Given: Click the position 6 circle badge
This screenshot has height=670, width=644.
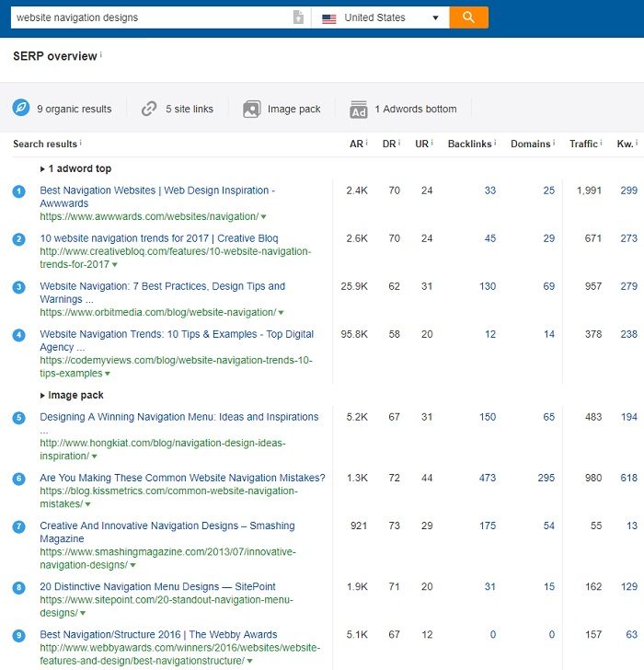Looking at the screenshot, I should pos(18,479).
